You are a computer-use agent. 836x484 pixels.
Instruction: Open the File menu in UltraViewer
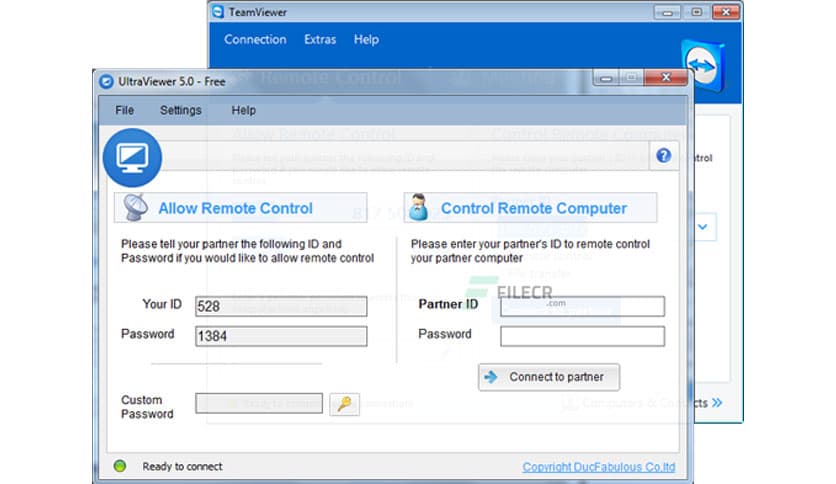124,110
